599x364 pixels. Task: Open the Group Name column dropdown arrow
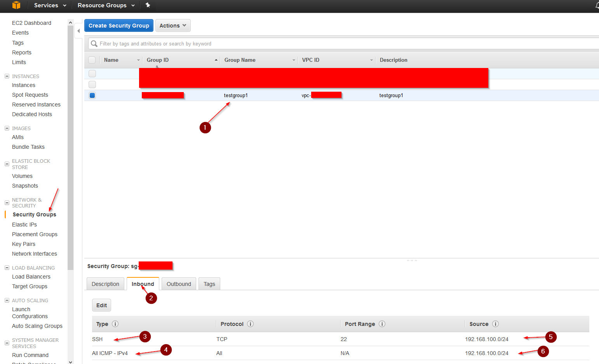coord(294,60)
